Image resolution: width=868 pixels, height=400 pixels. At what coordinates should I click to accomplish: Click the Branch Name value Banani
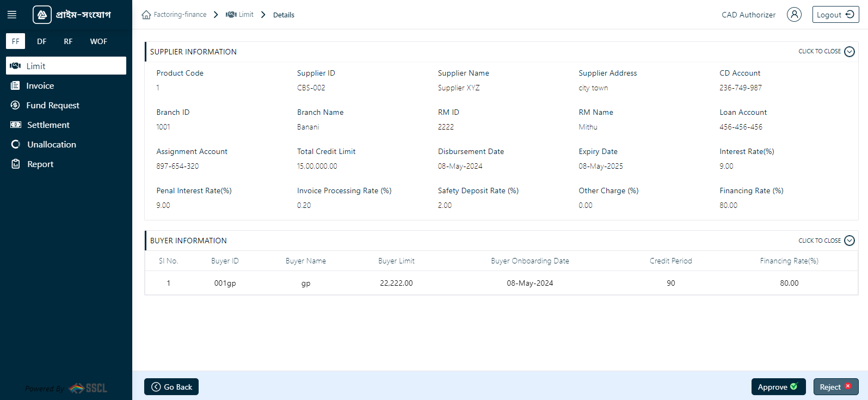coord(308,127)
